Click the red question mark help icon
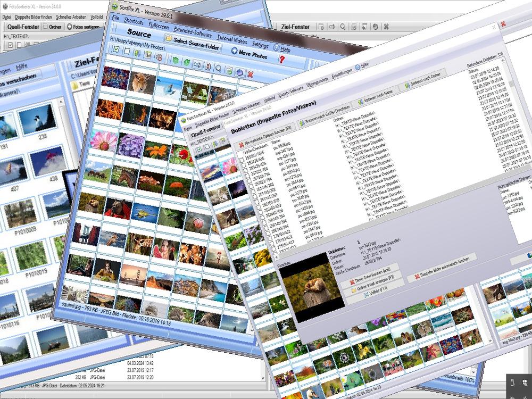532x399 pixels. click(x=282, y=60)
